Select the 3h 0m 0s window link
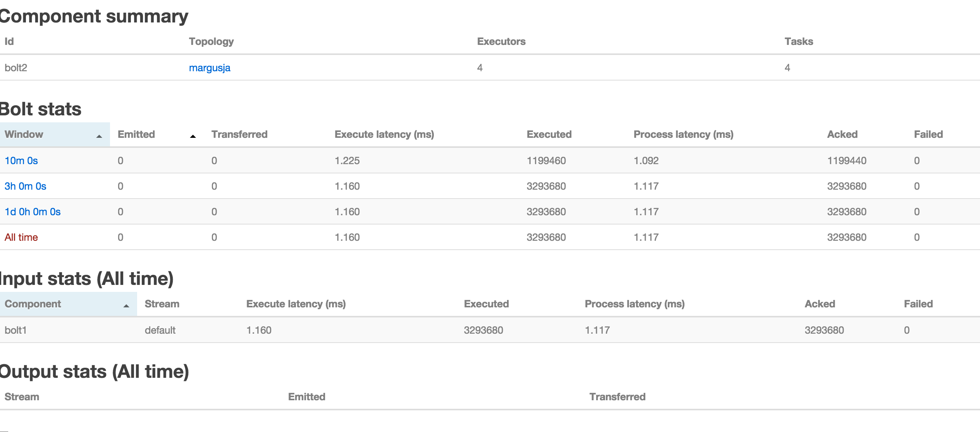The image size is (980, 432). tap(26, 186)
